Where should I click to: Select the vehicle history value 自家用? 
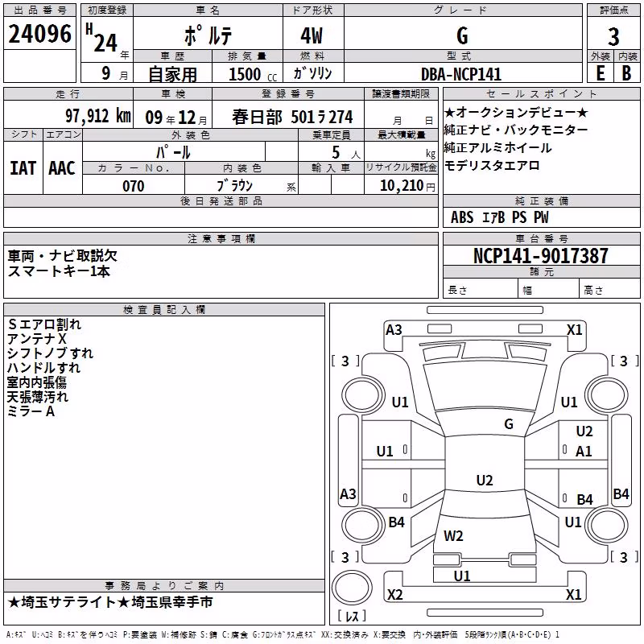[172, 74]
